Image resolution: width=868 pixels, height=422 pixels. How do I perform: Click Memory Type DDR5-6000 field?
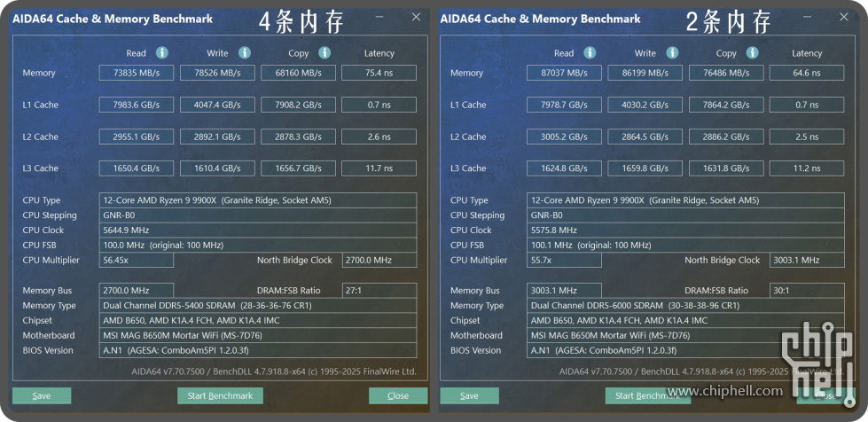pos(686,306)
